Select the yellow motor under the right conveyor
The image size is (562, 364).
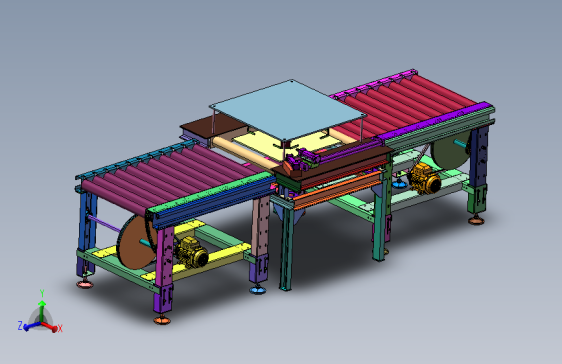coord(425,179)
